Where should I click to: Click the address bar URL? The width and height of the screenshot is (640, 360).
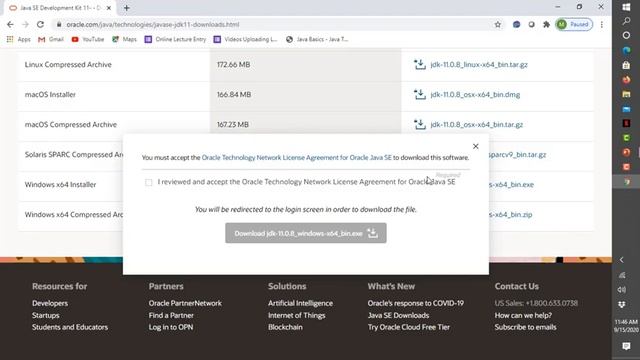[153, 24]
